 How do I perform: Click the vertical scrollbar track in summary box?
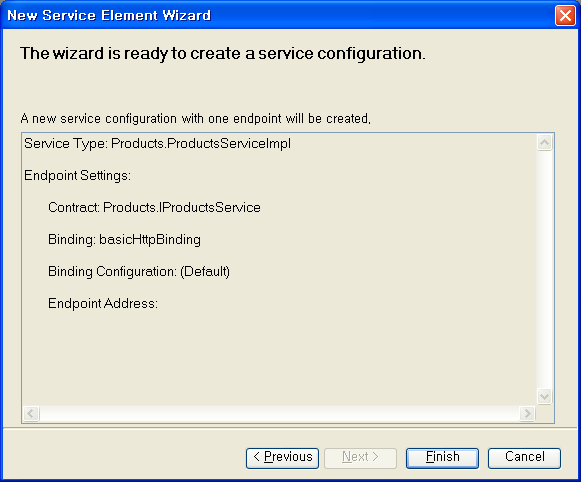[x=544, y=270]
